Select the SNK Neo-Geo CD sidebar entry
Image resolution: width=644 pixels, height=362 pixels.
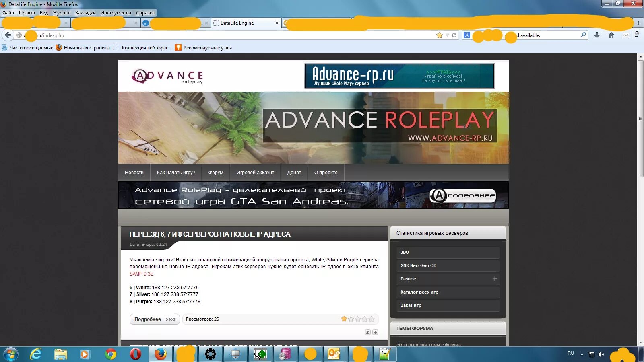click(448, 266)
